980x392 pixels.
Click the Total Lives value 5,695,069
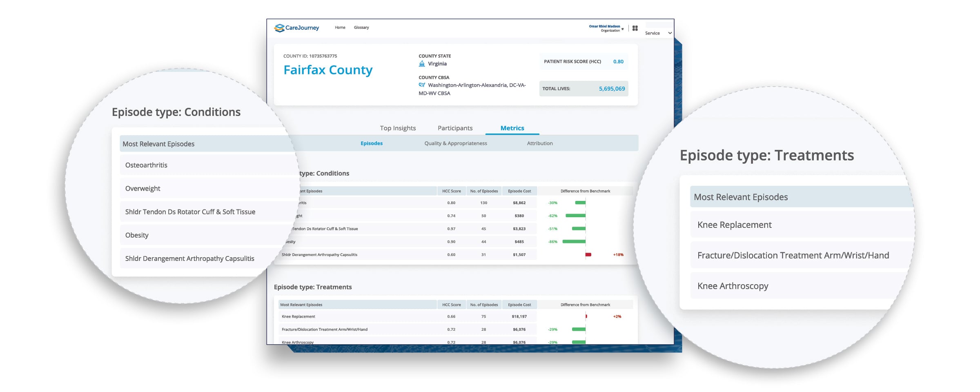612,89
